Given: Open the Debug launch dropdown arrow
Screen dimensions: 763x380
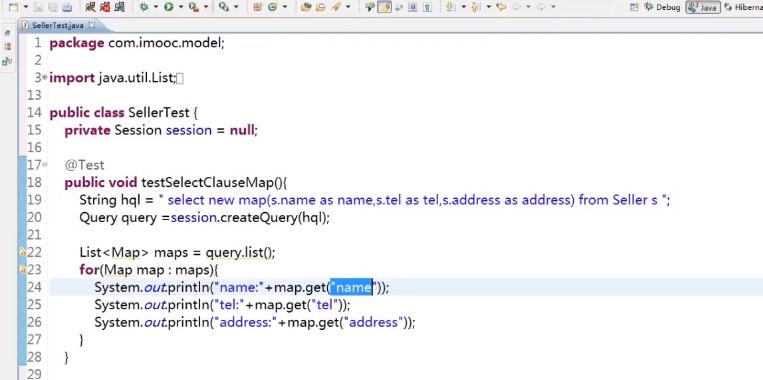Looking at the screenshot, I should (x=156, y=7).
